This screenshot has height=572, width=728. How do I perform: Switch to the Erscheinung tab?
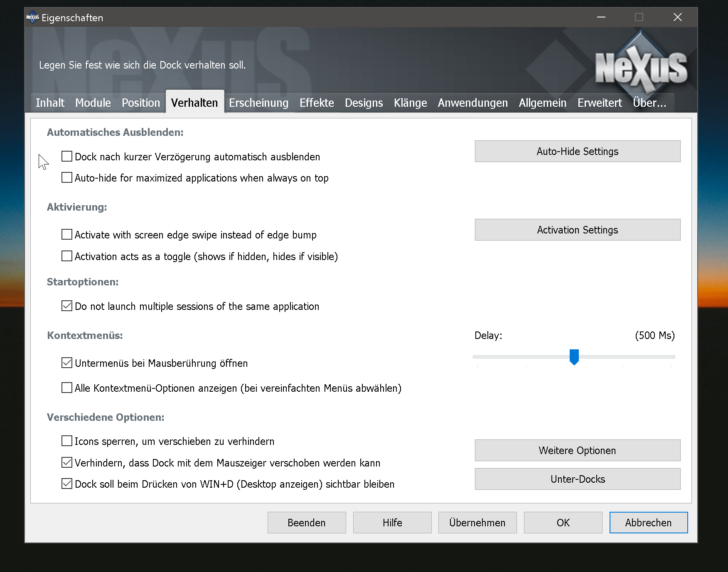(x=258, y=103)
